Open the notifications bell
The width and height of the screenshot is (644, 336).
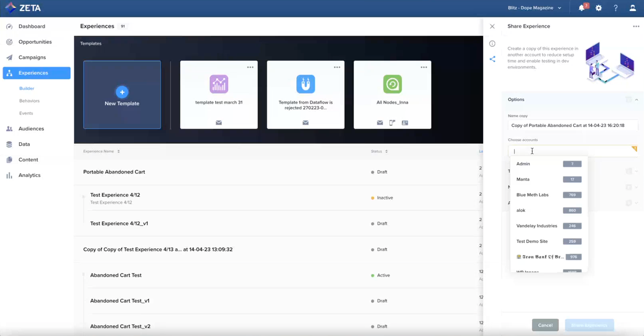pyautogui.click(x=582, y=8)
